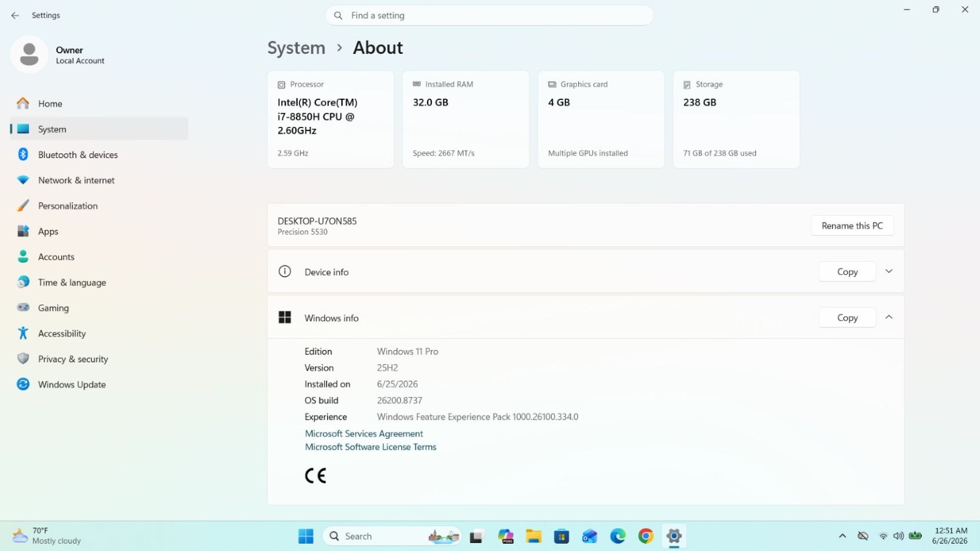Click the PC name DESKTOP-U7ON585
The width and height of the screenshot is (980, 551).
(317, 221)
